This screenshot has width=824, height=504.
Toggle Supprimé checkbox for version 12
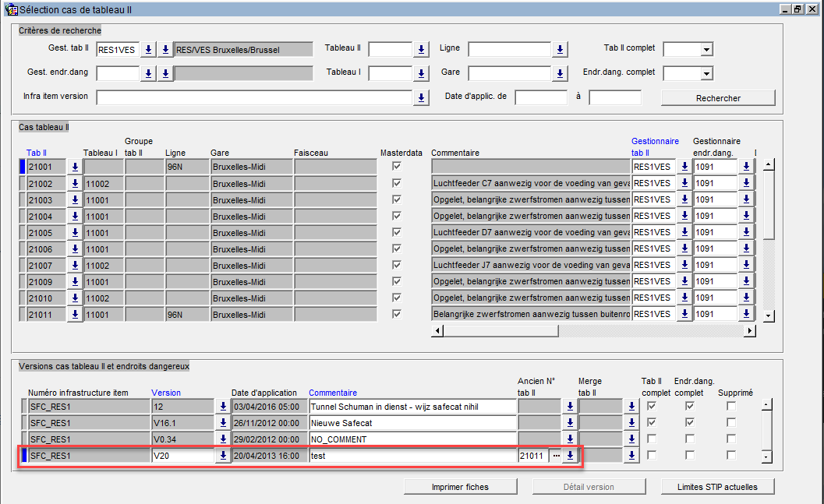[x=731, y=406]
